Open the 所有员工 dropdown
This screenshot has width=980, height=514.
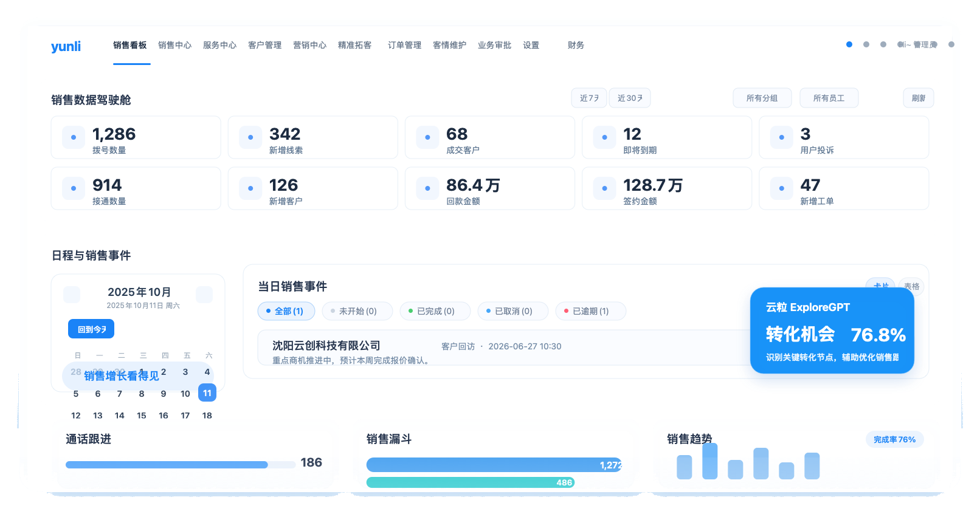829,98
